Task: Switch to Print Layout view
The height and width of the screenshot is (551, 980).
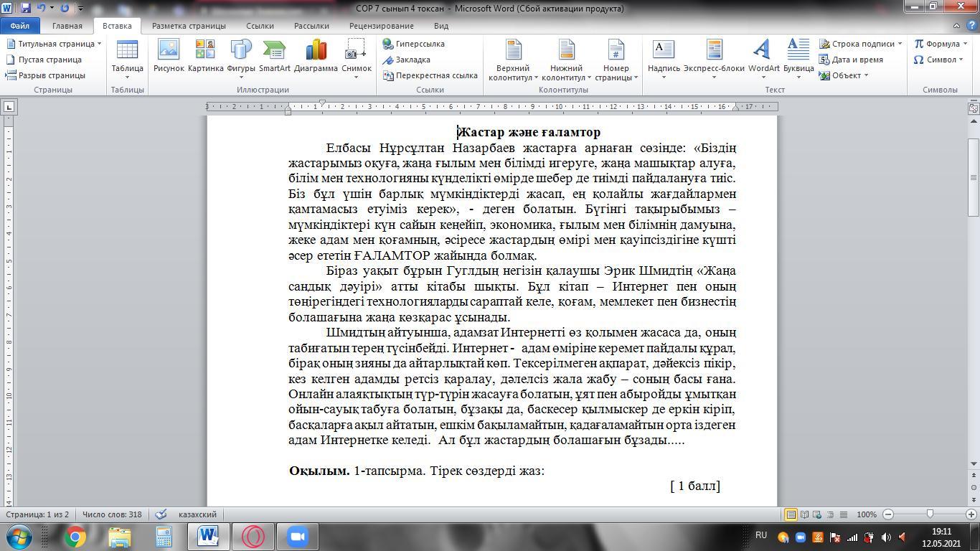Action: pos(791,514)
